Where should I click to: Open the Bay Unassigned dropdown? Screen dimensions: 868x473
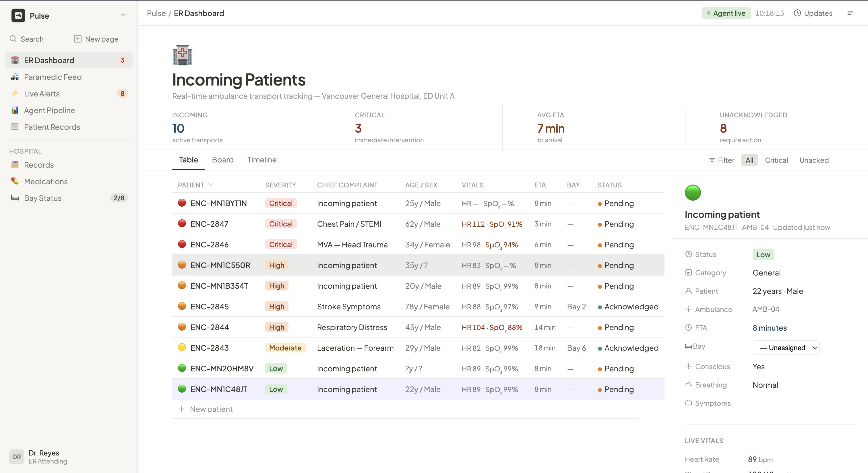[786, 348]
